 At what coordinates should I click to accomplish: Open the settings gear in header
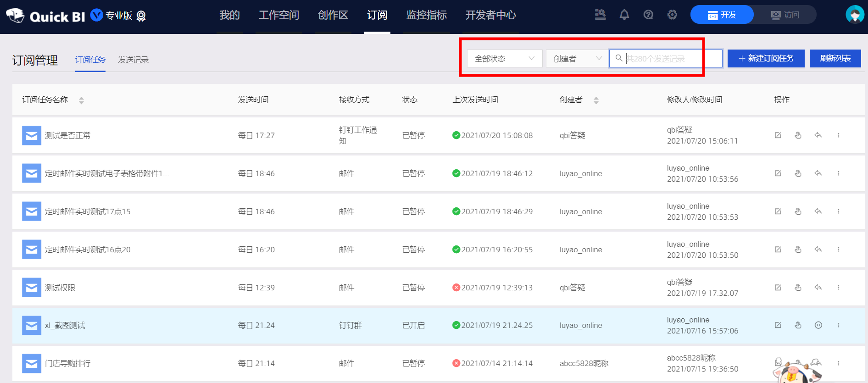[x=672, y=15]
